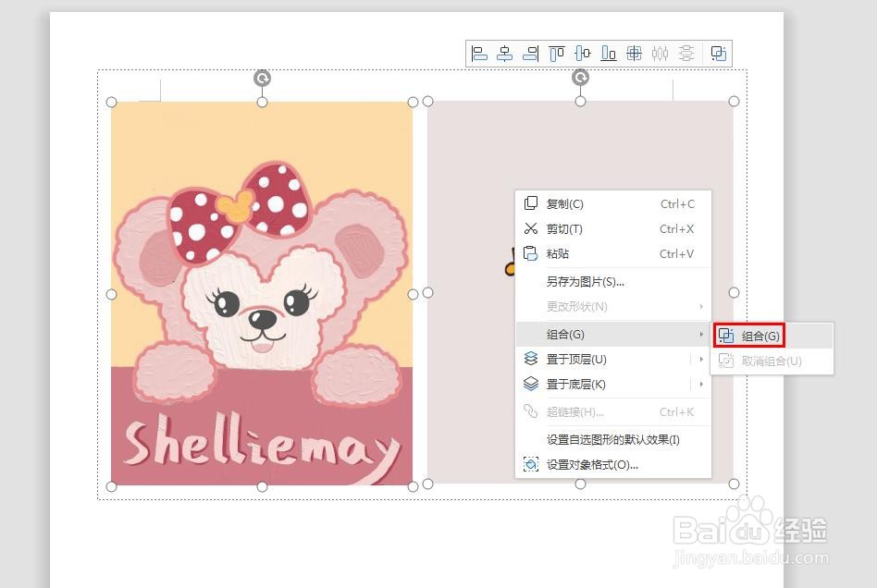This screenshot has height=588, width=877.
Task: Choose 置于顶层(U) in context menu
Action: tap(613, 360)
